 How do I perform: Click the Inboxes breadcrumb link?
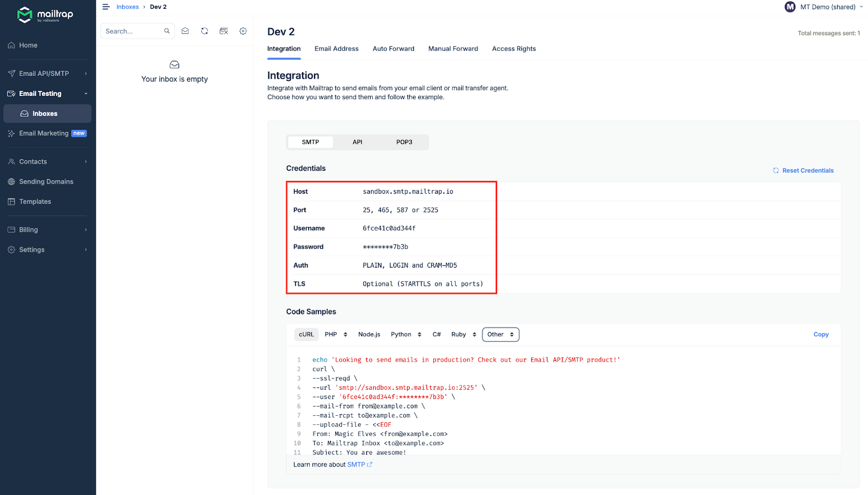click(x=127, y=7)
